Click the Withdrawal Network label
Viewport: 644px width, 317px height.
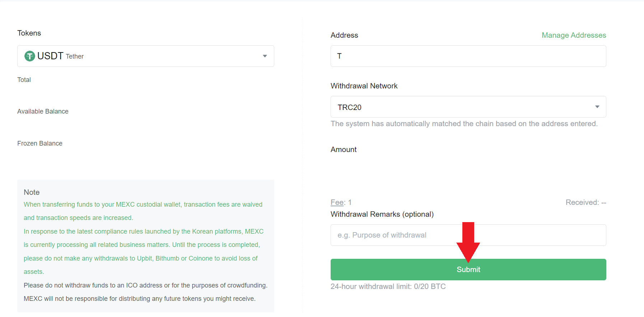pos(364,86)
